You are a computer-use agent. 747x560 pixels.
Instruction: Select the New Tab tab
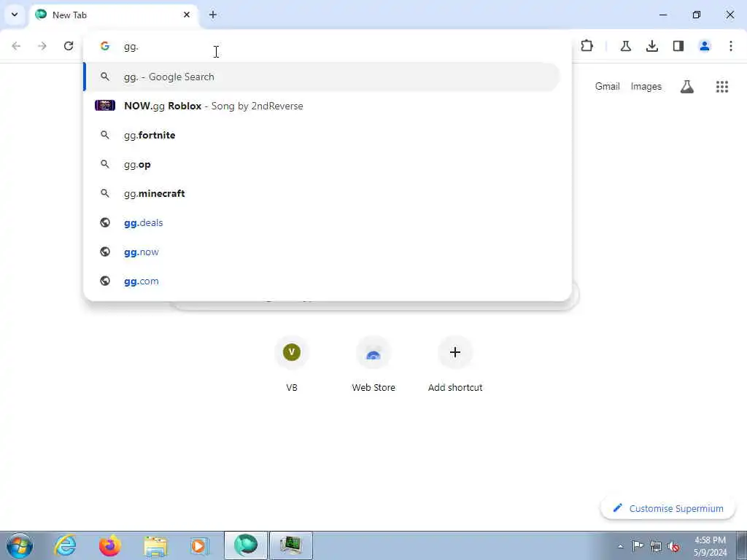tap(113, 15)
